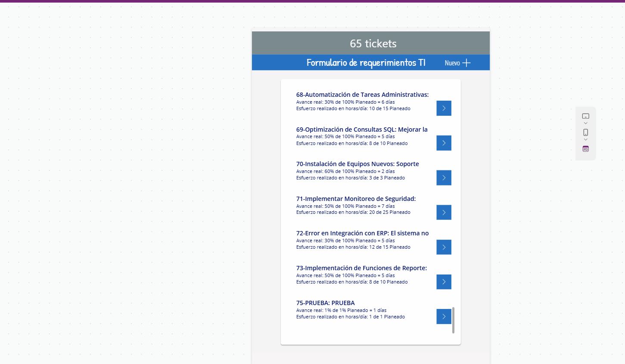Screen dimensions: 625x364
Task: Open the purple form view icon in sidebar
Action: point(585,148)
